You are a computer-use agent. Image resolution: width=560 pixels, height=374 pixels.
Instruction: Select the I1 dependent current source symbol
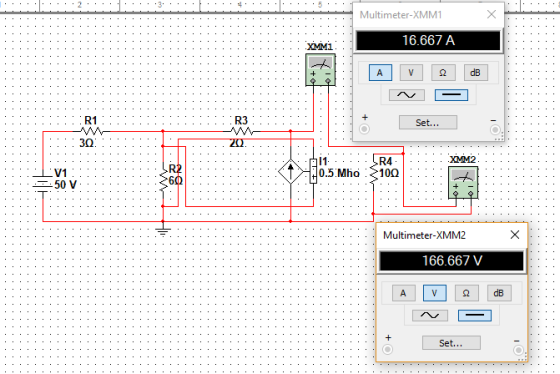[291, 171]
